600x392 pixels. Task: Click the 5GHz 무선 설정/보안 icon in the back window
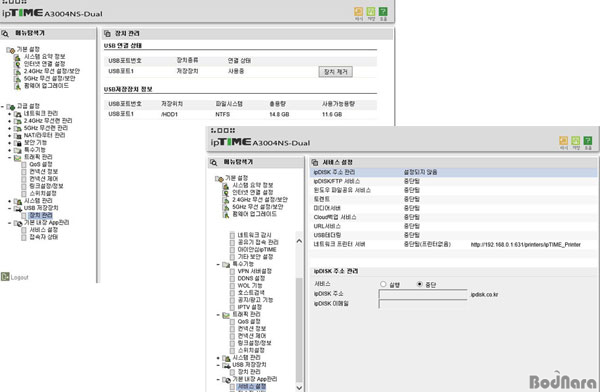[17, 78]
